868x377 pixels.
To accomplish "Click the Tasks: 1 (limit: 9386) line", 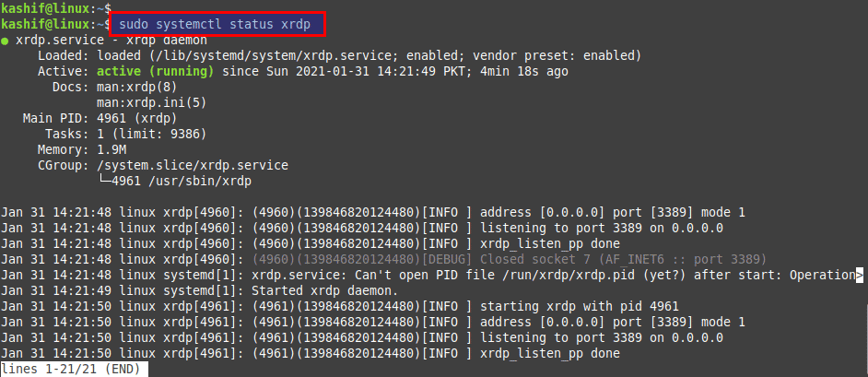I will [125, 134].
